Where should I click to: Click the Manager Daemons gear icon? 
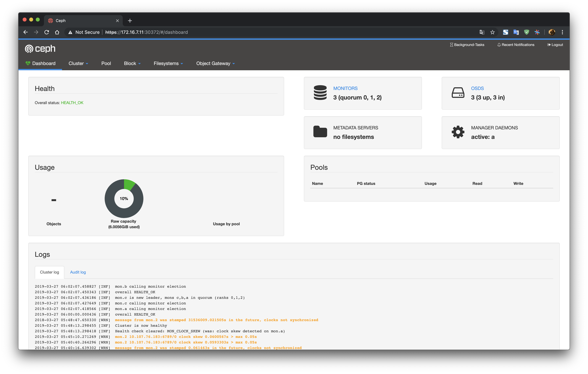(458, 132)
